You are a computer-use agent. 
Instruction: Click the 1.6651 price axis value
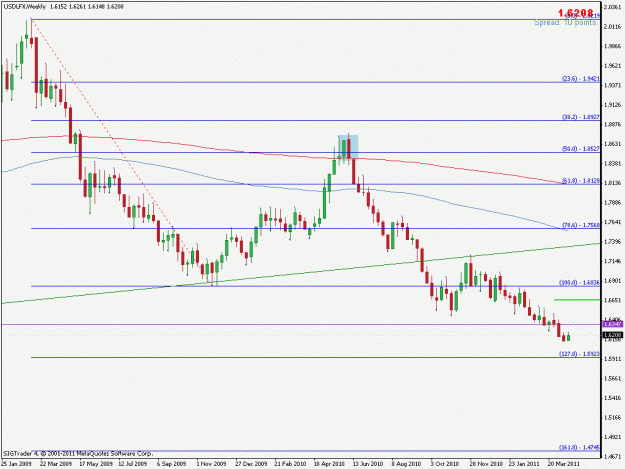[613, 300]
